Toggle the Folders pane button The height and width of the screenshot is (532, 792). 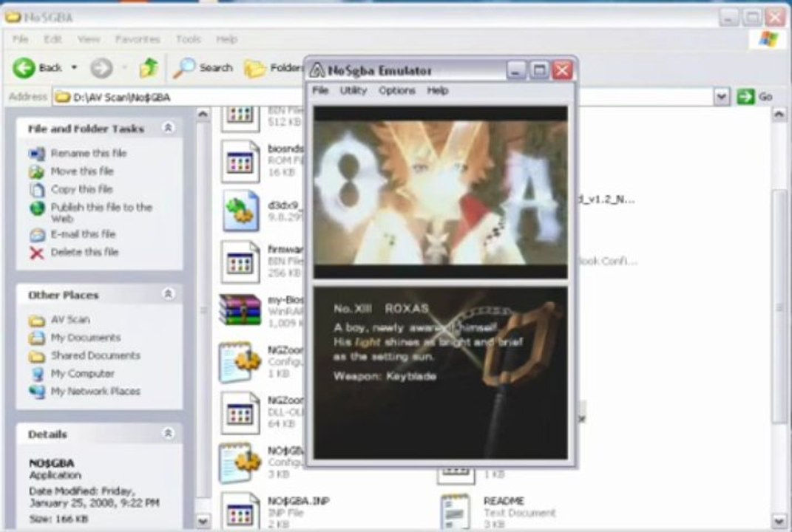(274, 68)
